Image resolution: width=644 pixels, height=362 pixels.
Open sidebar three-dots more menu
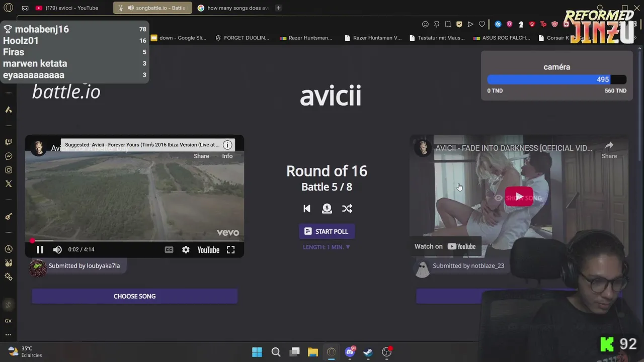coord(8,334)
